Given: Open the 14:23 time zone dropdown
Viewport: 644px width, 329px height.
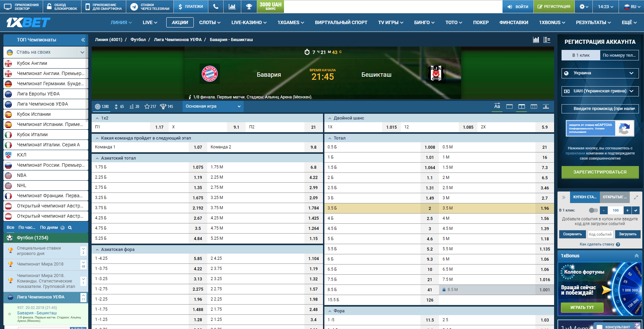Looking at the screenshot, I should coord(606,6).
